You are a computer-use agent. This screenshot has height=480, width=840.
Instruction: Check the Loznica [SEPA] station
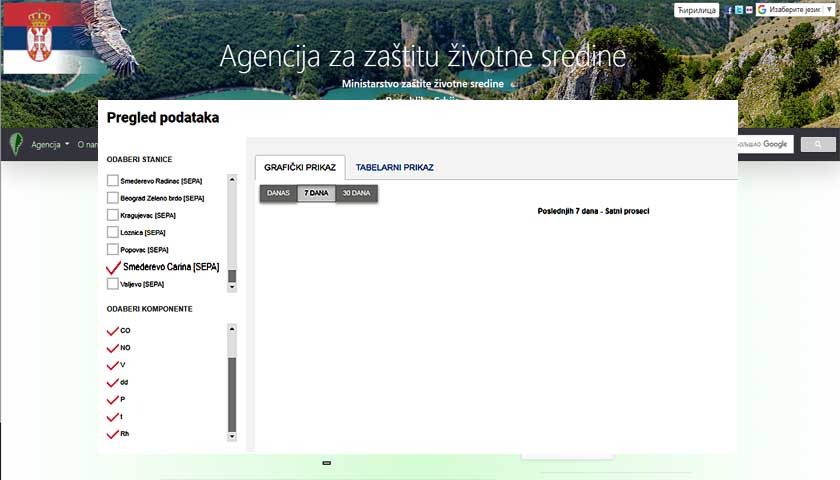[112, 232]
